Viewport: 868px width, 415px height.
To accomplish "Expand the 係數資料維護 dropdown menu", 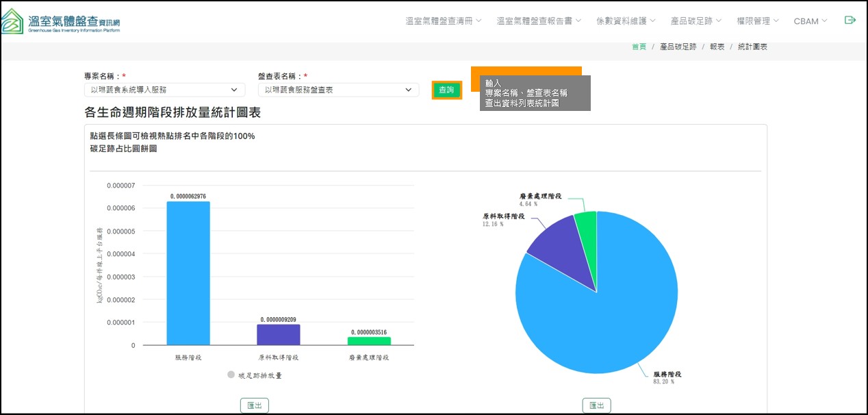I will click(626, 21).
